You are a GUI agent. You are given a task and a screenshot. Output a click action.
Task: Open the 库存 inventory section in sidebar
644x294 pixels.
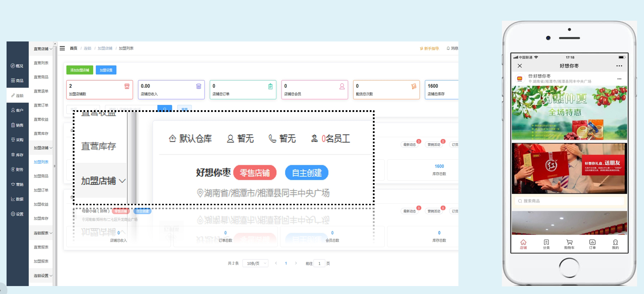click(x=17, y=155)
